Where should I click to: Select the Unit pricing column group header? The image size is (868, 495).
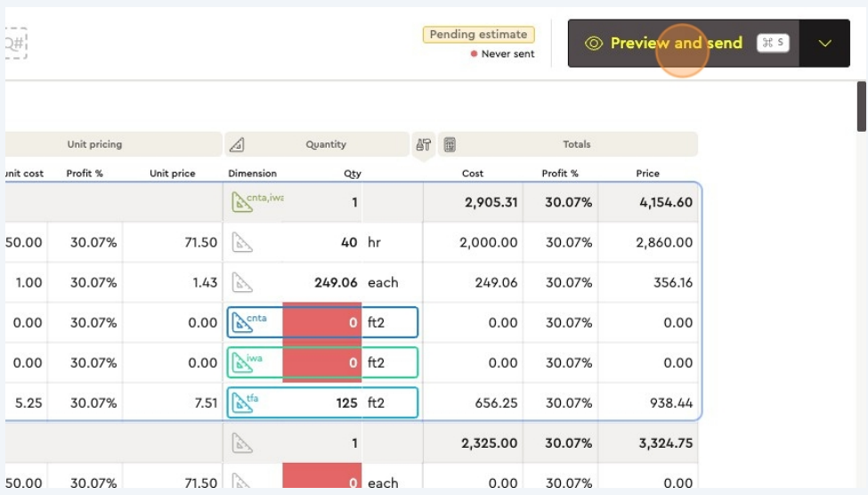click(94, 144)
